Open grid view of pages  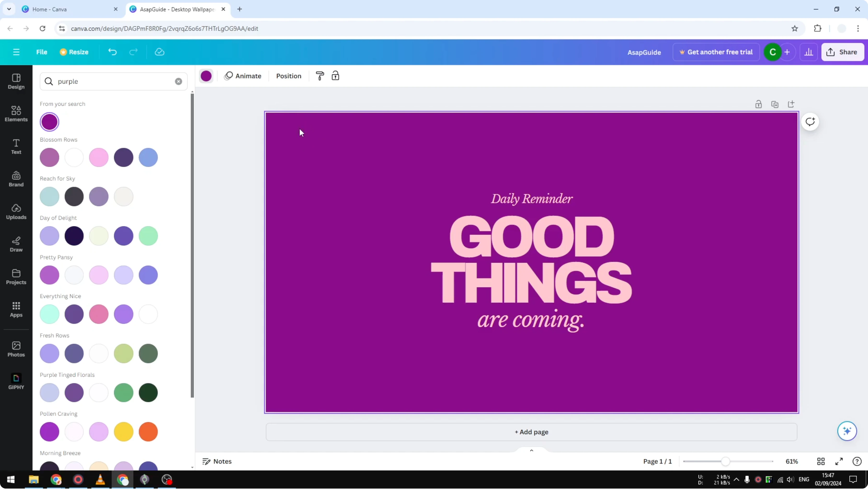tap(821, 461)
